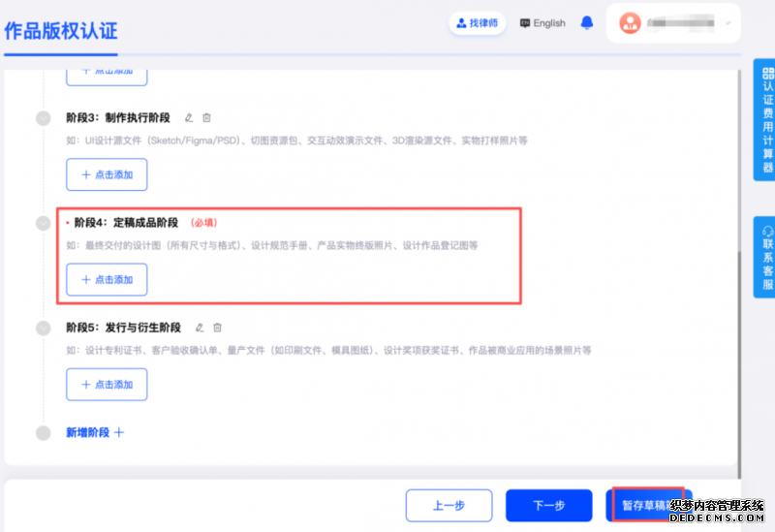
Task: Open the 找律师 find lawyer option
Action: [x=477, y=23]
